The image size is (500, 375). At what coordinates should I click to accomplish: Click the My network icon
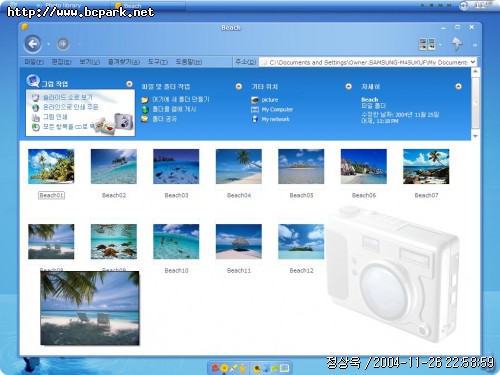[x=255, y=119]
